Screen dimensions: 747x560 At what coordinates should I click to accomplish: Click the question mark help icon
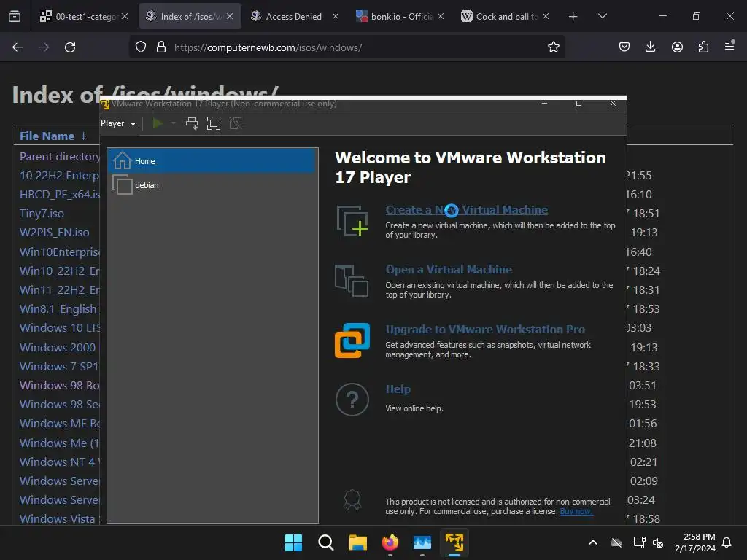352,400
